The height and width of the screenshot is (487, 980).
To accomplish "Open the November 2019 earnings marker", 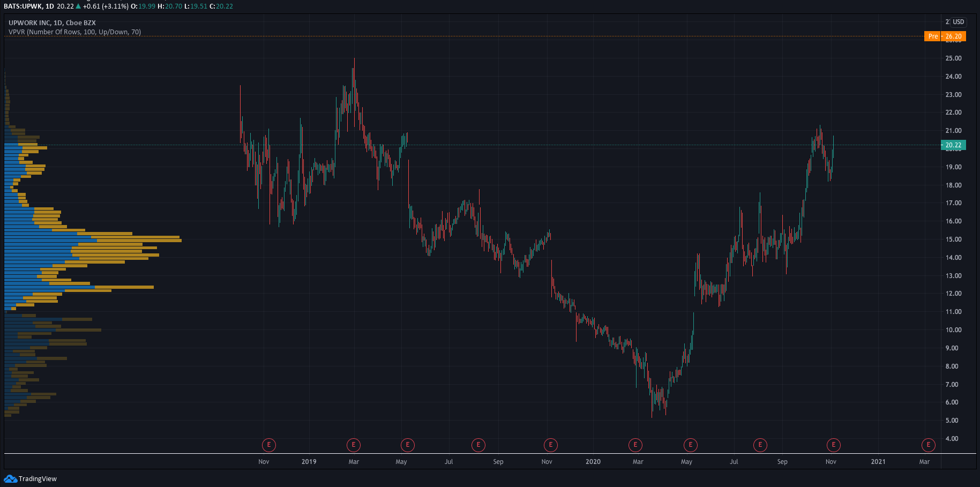I will click(550, 445).
